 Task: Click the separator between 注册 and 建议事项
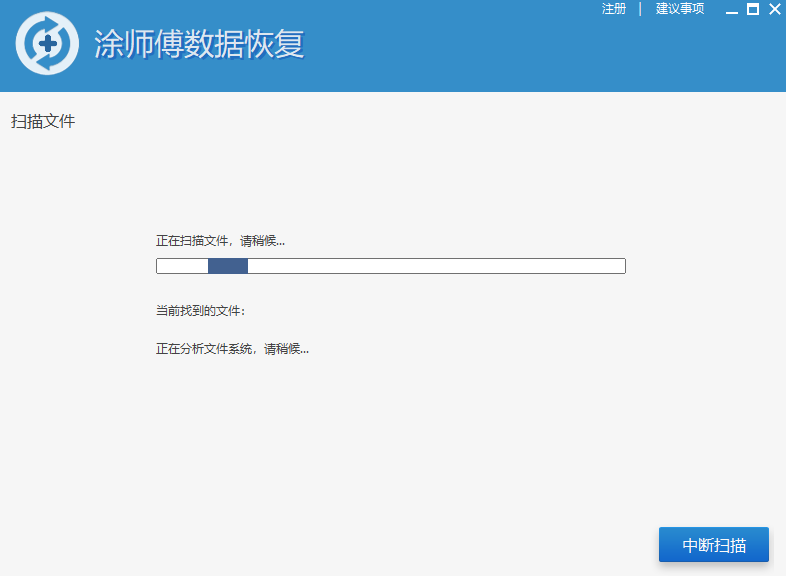[640, 9]
